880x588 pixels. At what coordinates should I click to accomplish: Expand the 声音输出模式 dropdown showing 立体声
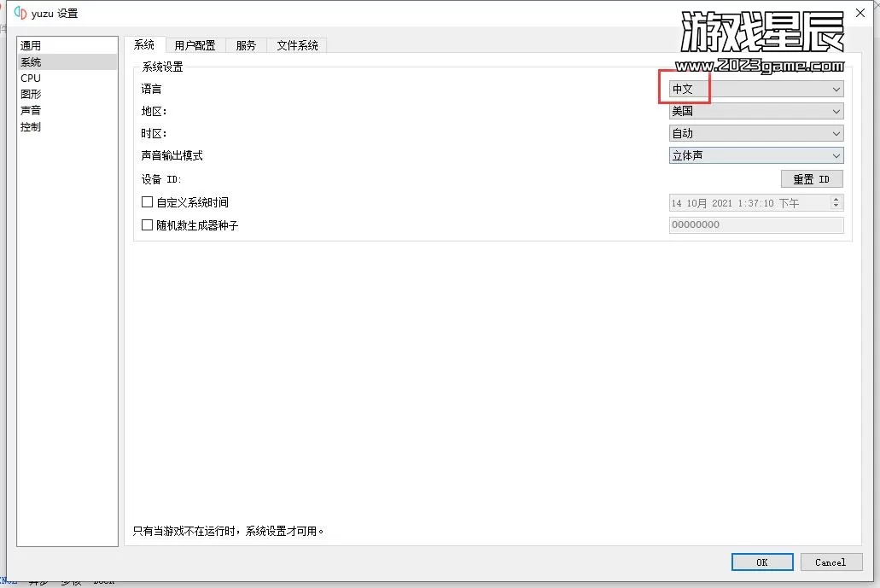pyautogui.click(x=755, y=155)
